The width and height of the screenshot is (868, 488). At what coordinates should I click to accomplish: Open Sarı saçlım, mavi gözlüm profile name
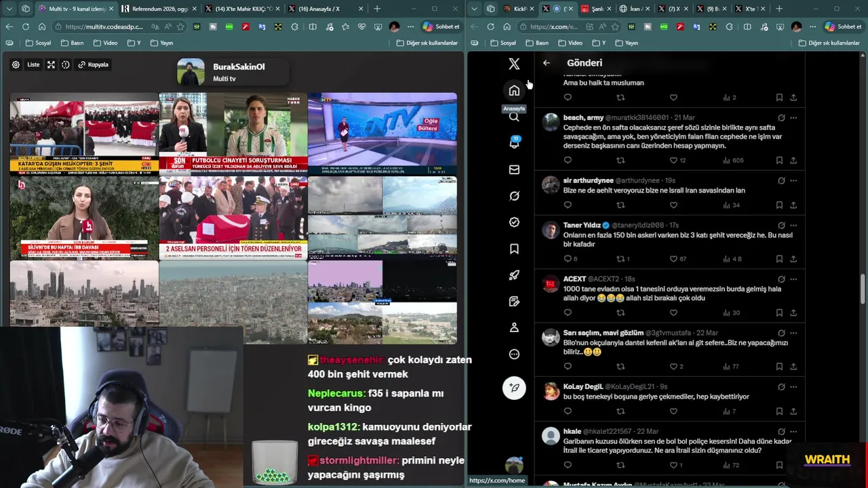tap(603, 333)
